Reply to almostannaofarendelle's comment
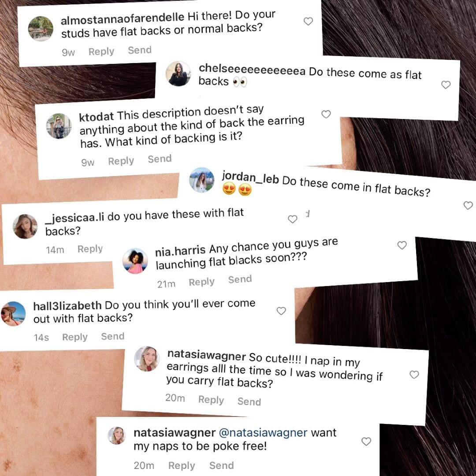 coord(101,52)
